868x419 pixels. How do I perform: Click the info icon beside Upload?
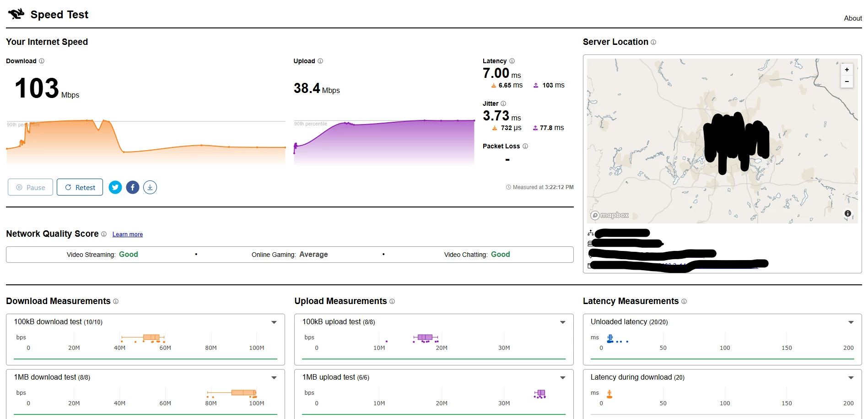[x=320, y=61]
